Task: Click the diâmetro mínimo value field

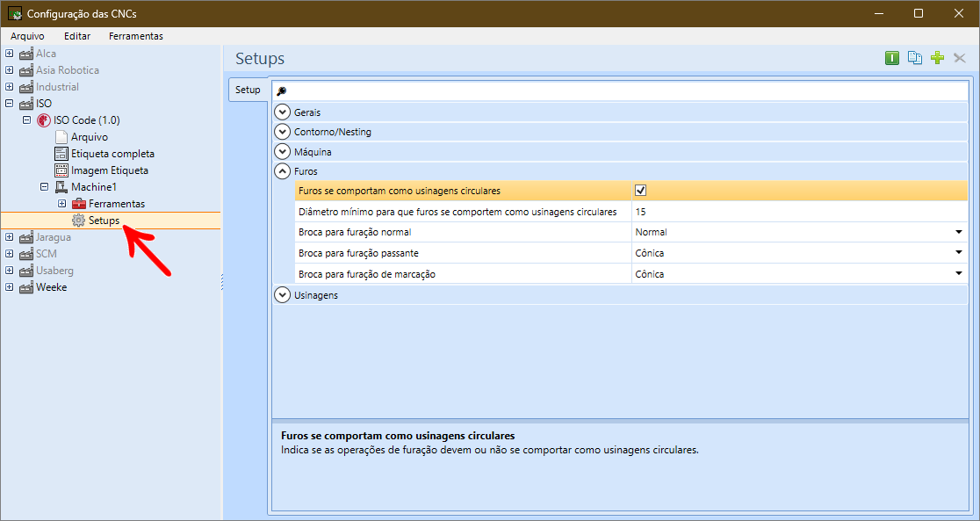Action: click(799, 212)
